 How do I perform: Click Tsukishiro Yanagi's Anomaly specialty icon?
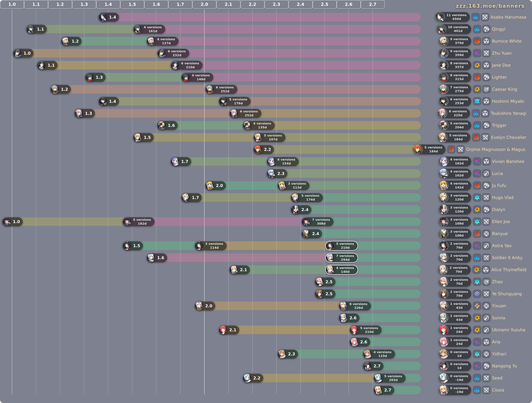pyautogui.click(x=485, y=113)
